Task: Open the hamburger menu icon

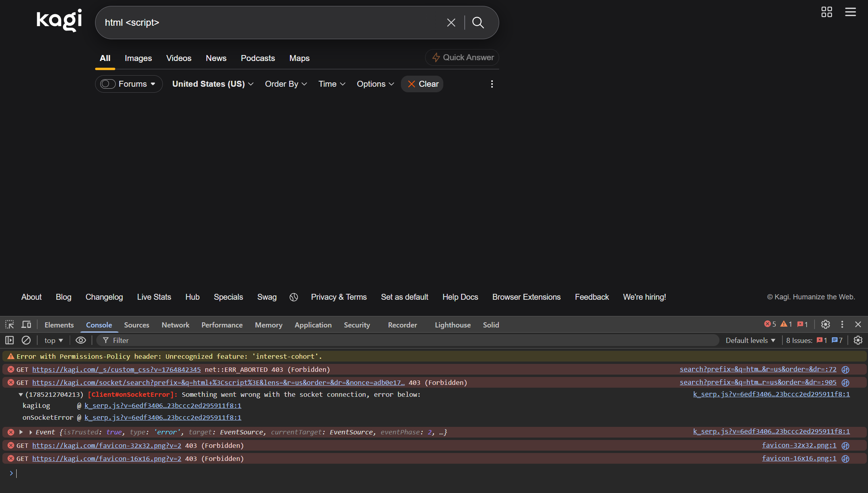Action: [850, 12]
